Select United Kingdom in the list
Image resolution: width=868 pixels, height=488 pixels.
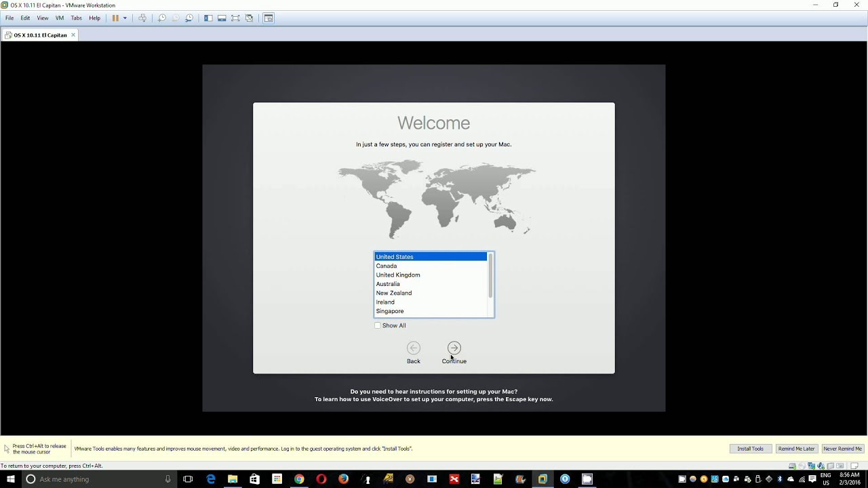431,274
